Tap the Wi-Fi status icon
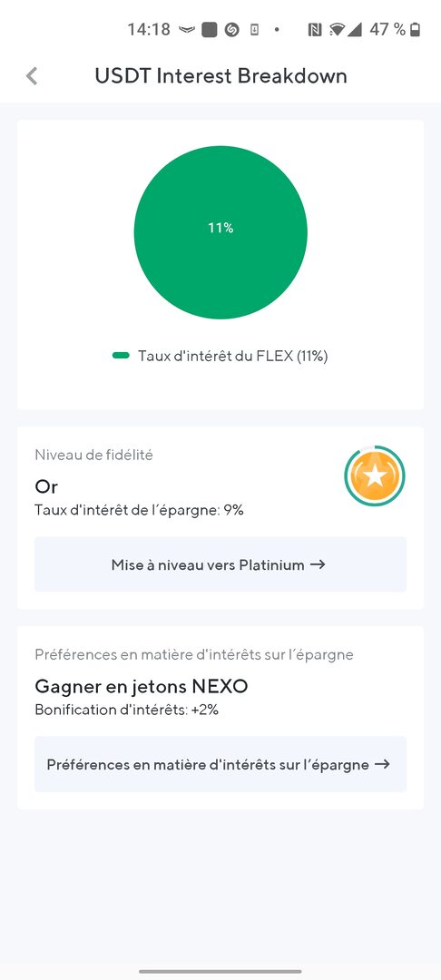This screenshot has height=980, width=441. click(x=338, y=29)
